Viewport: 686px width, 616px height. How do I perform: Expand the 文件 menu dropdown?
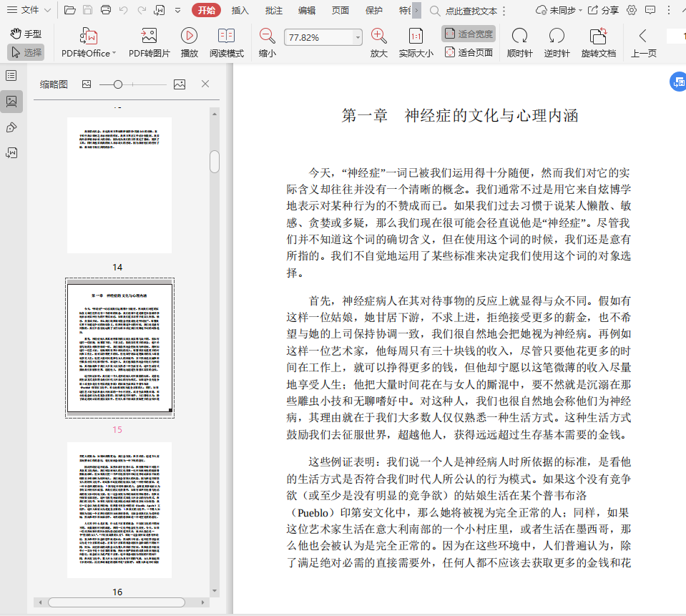pyautogui.click(x=47, y=10)
